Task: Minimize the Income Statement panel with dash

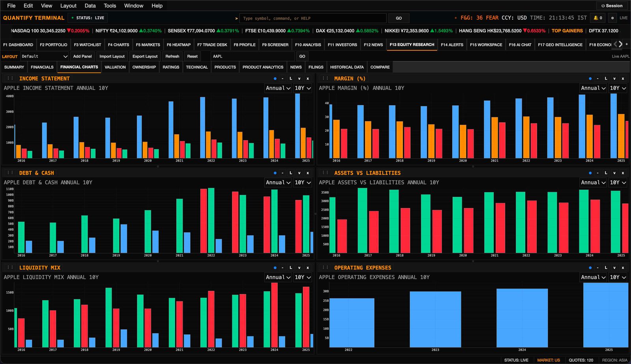Action: tap(282, 78)
